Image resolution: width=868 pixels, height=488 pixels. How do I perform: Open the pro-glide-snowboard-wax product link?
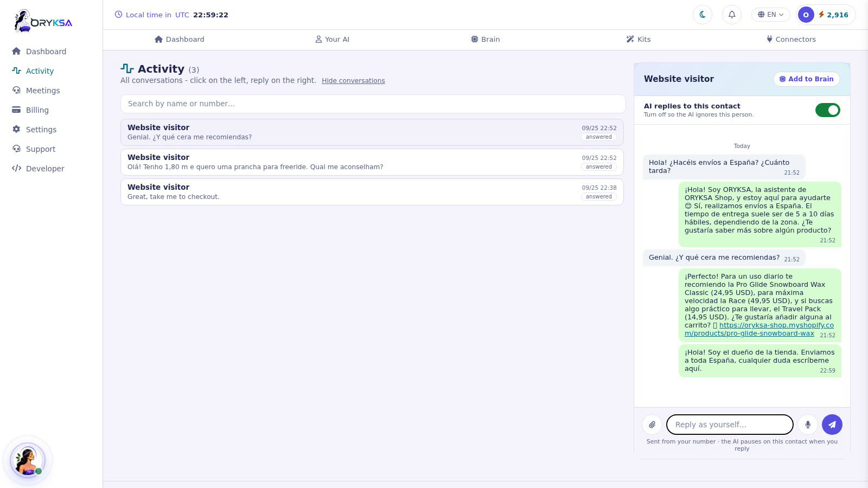tap(759, 329)
